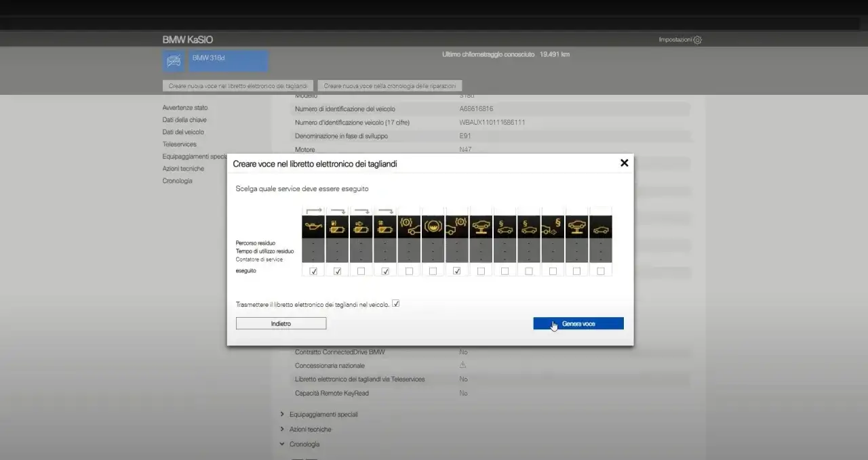The image size is (868, 460).
Task: Open Impostazioni gear icon
Action: coord(698,40)
